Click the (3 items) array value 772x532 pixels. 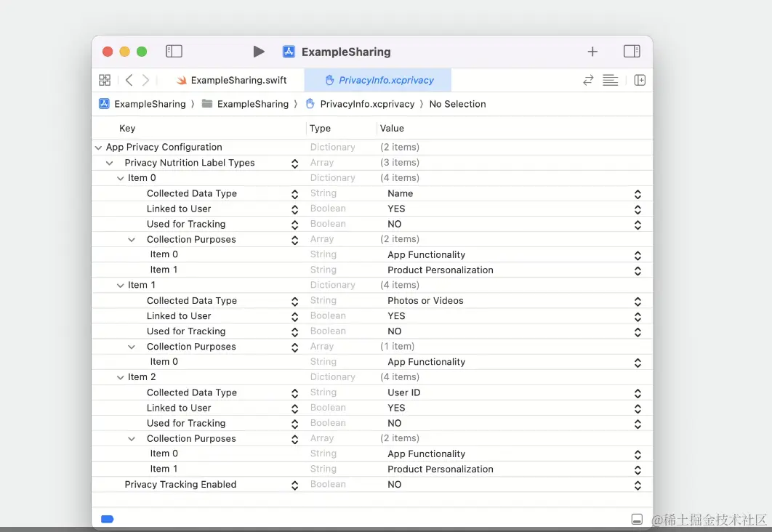[400, 162]
